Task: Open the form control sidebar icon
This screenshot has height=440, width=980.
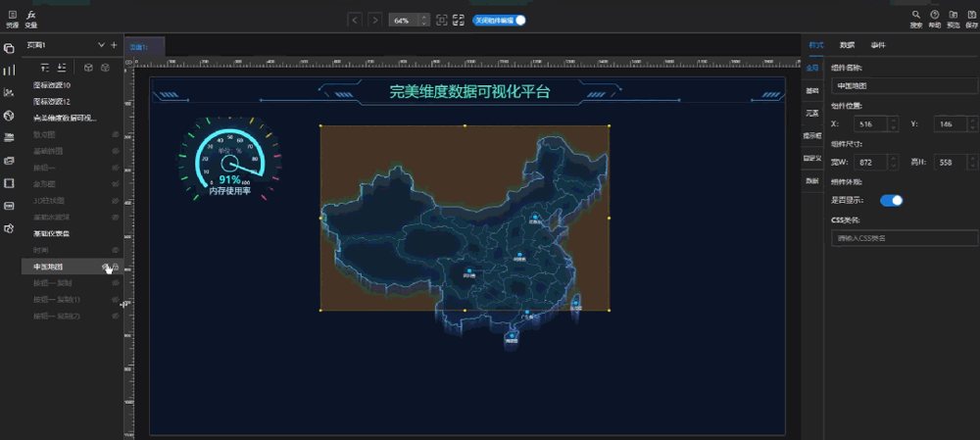Action: (9, 206)
